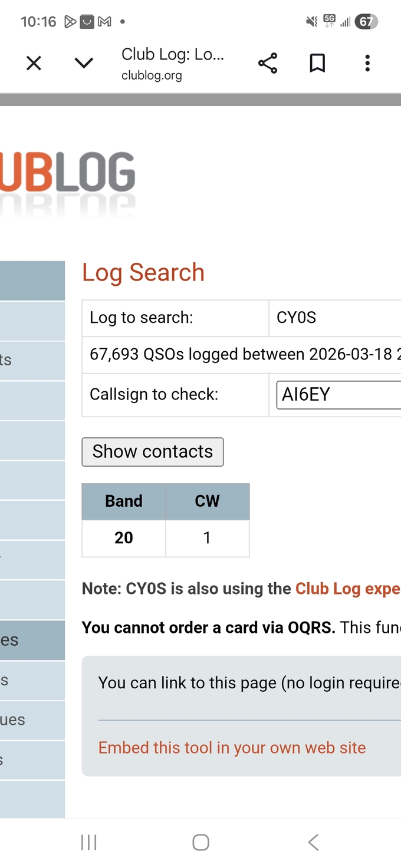This screenshot has height=868, width=401.
Task: Share the Club Log page
Action: click(268, 63)
